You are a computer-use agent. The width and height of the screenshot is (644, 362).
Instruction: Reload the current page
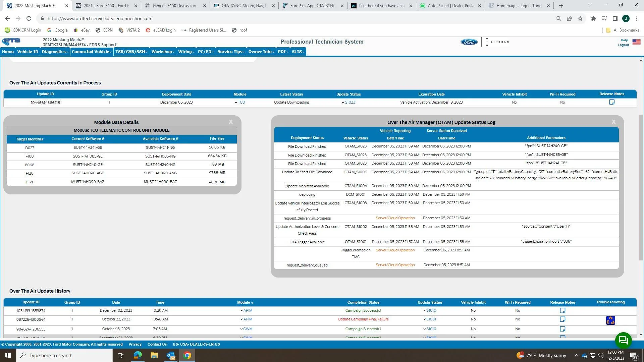pos(29,18)
